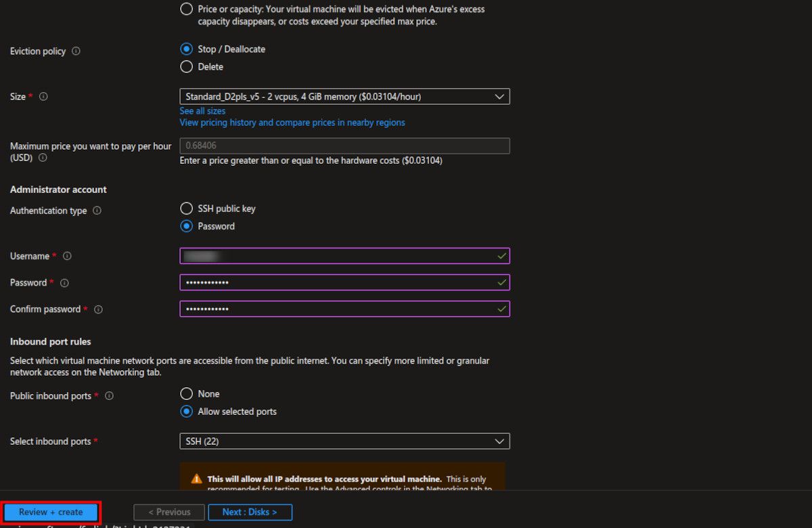Screen dimensions: 812x528
Task: Select SSH public key authentication
Action: tap(186, 208)
